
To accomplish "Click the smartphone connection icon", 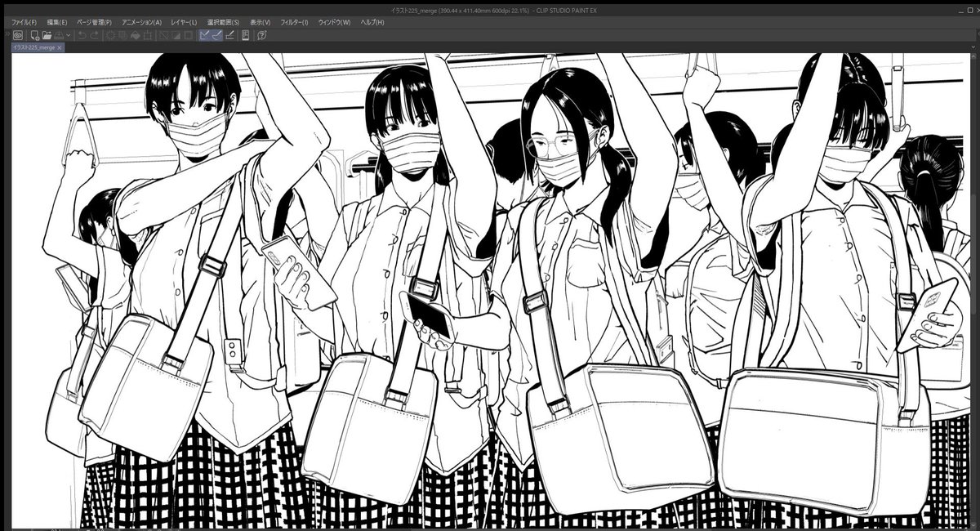I will pyautogui.click(x=246, y=35).
